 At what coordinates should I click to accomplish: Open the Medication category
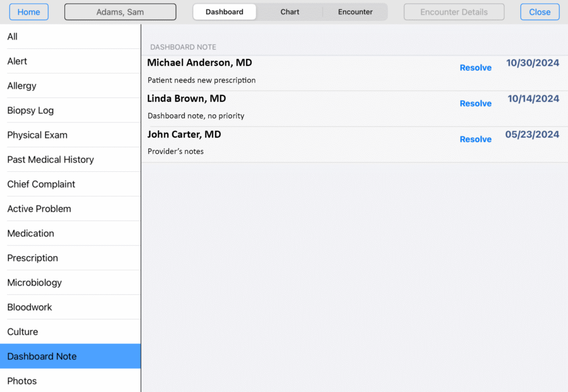(x=70, y=233)
